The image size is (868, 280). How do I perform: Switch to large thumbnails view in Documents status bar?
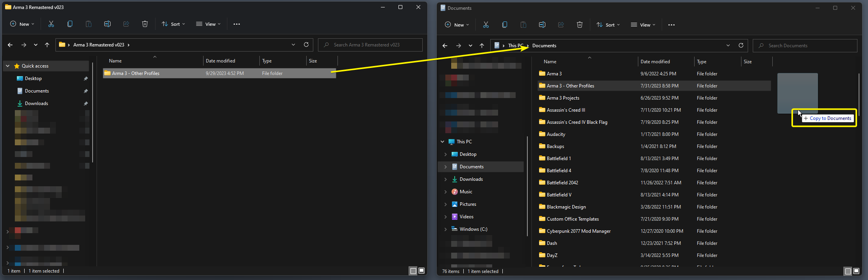point(856,271)
